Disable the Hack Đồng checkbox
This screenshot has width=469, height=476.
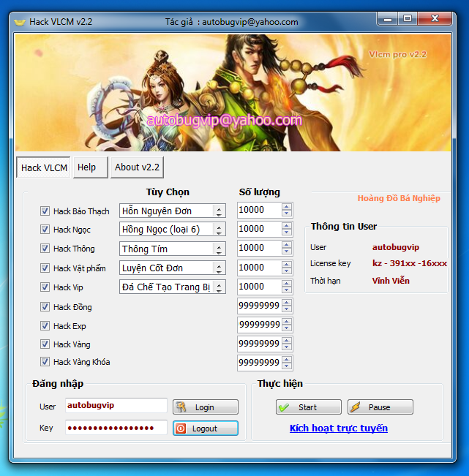coord(45,307)
